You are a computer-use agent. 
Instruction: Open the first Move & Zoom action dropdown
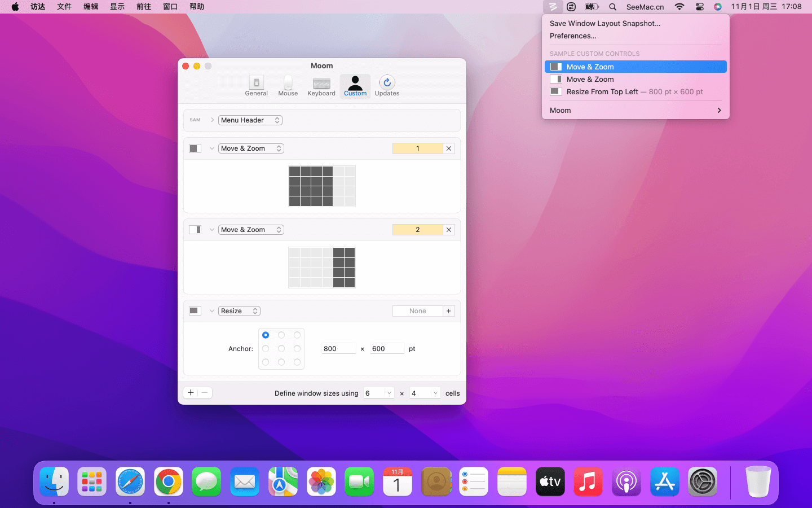251,148
